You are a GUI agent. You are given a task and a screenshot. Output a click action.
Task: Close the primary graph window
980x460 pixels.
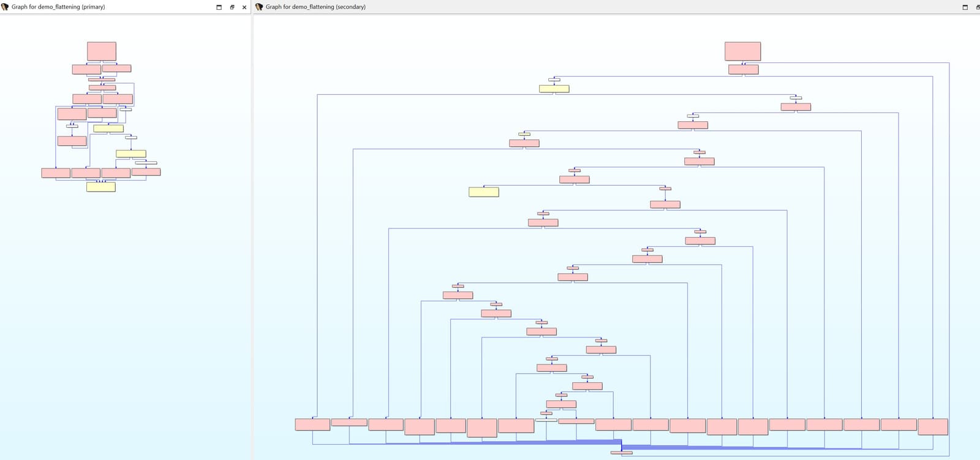[x=244, y=7]
